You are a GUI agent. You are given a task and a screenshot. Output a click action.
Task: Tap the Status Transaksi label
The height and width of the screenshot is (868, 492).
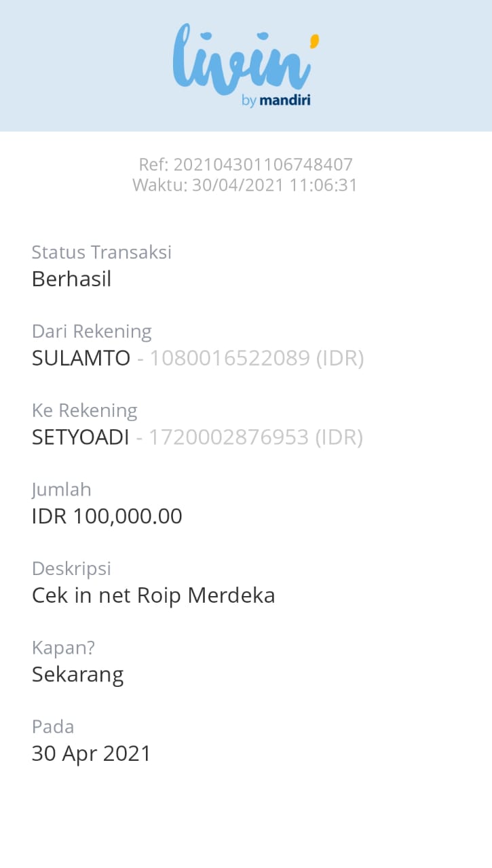click(102, 252)
